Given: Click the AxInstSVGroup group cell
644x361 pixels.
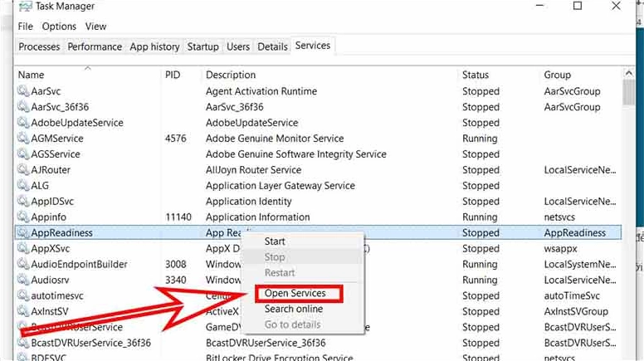Looking at the screenshot, I should pos(576,311).
